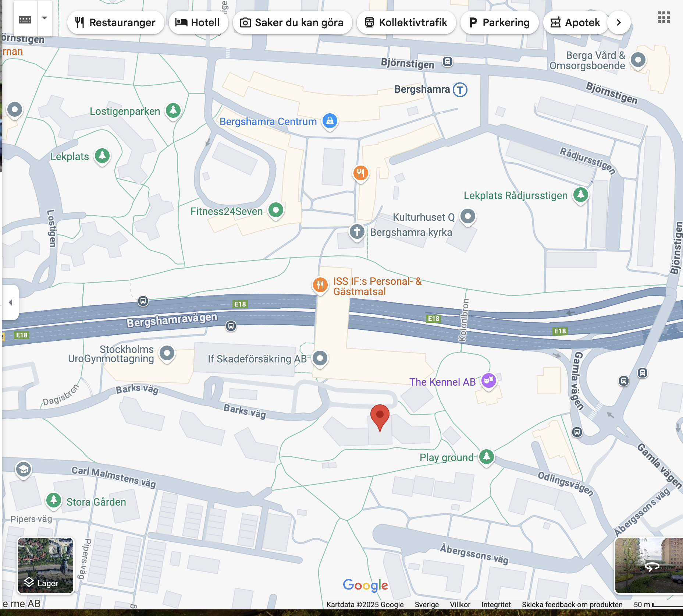Click the Play ground park marker
Screen dimensions: 683x616
point(486,457)
